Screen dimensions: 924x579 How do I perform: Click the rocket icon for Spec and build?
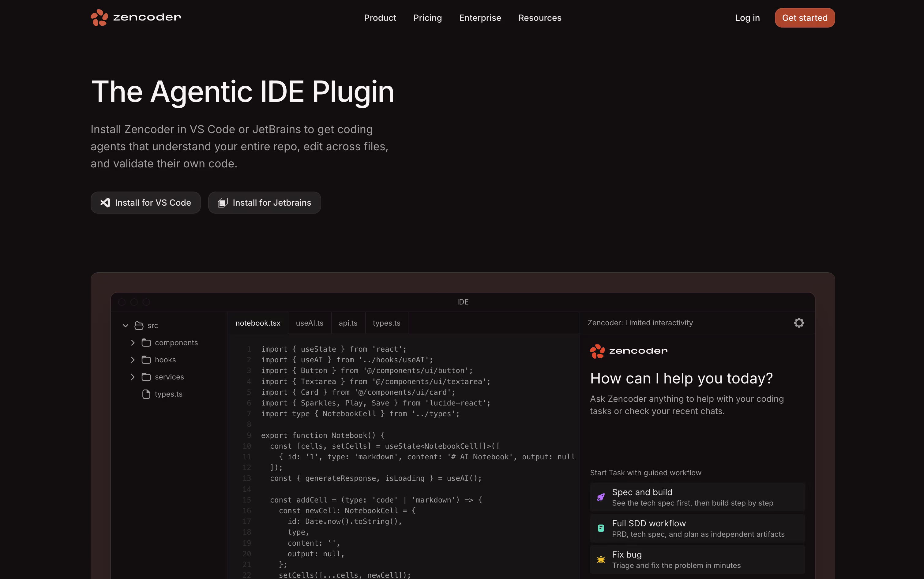coord(601,497)
